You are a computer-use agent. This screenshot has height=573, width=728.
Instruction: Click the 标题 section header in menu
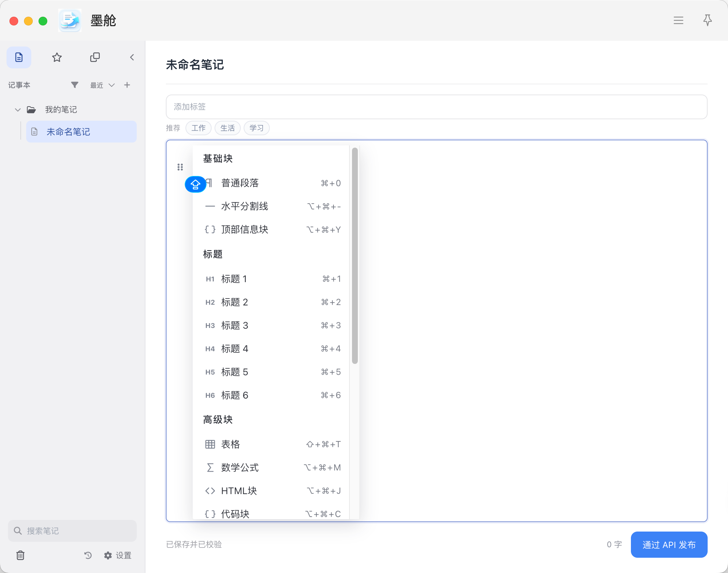coord(213,254)
